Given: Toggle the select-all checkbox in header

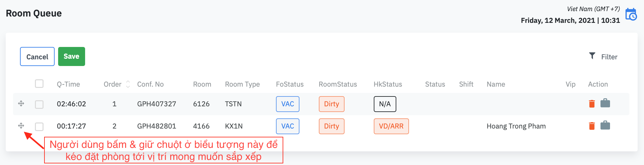Looking at the screenshot, I should tap(39, 84).
